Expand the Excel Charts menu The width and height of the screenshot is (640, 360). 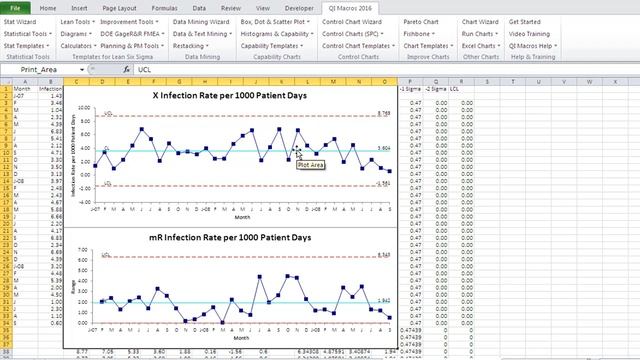(481, 46)
